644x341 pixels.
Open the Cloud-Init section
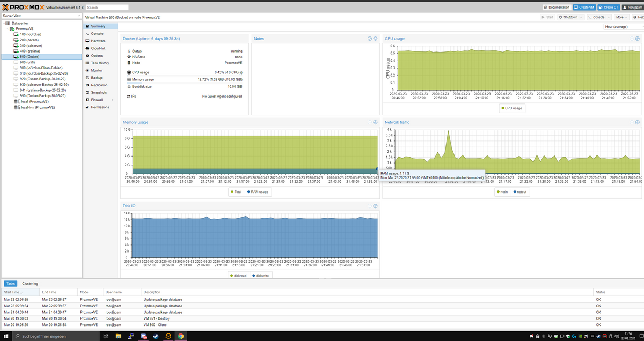pos(100,48)
